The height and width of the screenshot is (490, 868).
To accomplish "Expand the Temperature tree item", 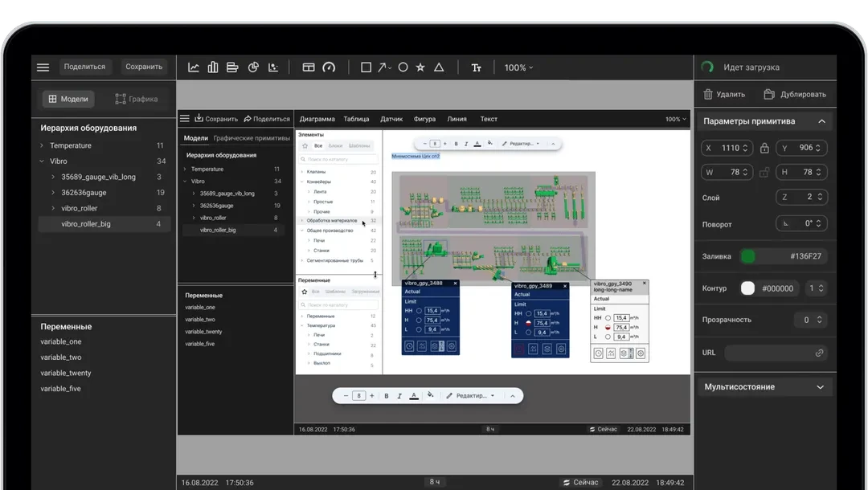I will click(42, 145).
